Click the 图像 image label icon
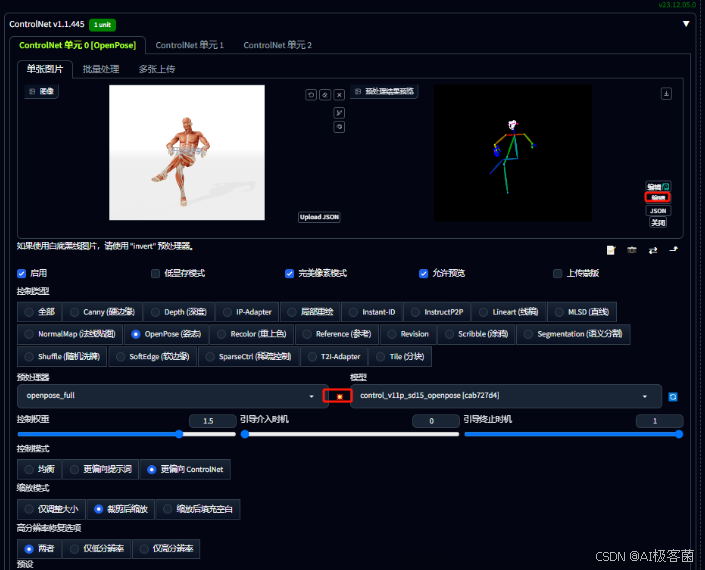Viewport: 705px width, 570px height. coord(32,91)
